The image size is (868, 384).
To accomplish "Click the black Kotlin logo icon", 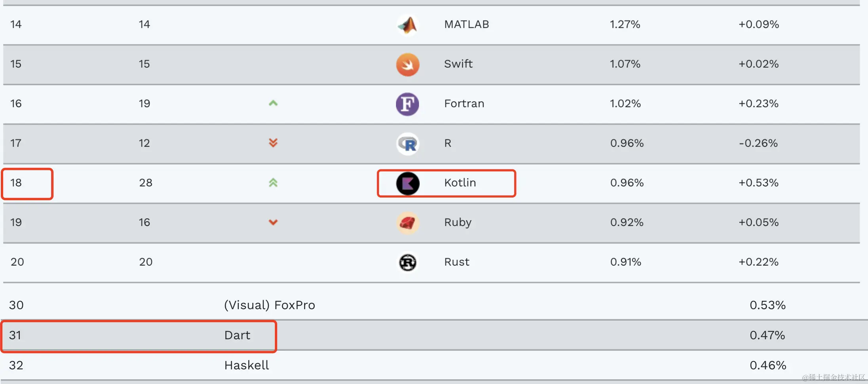I will click(x=407, y=183).
